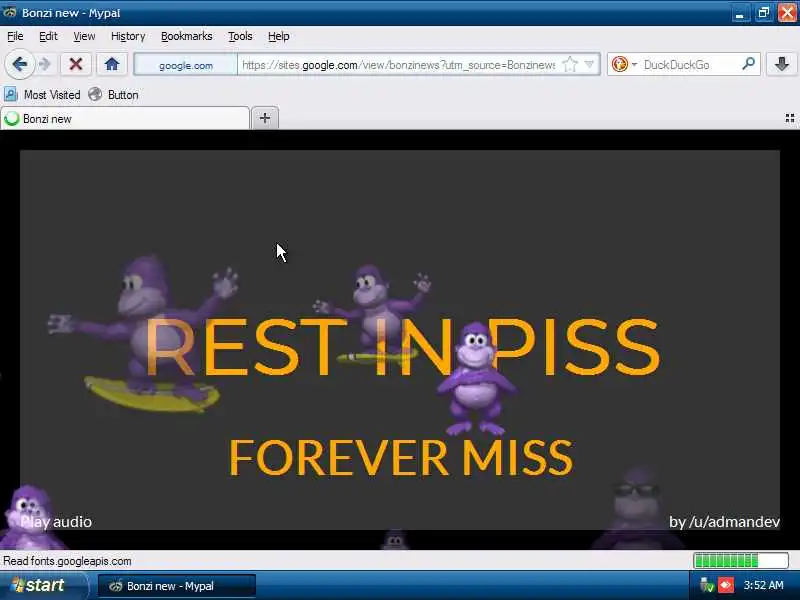Open the Downloads arrow button
The height and width of the screenshot is (600, 800).
click(x=782, y=64)
